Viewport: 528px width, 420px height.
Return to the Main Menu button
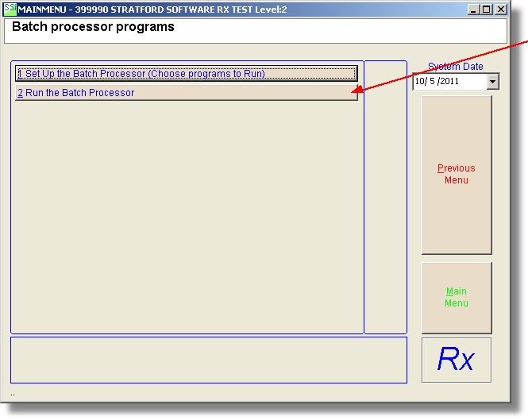click(456, 297)
